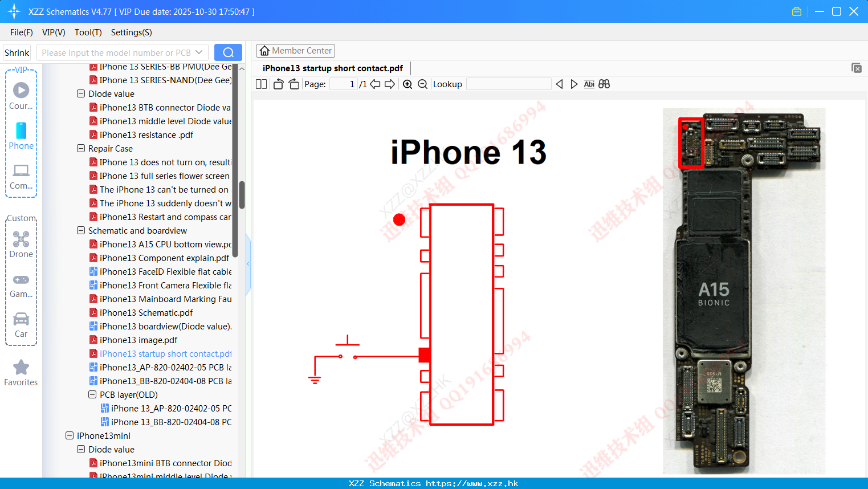Open the Game console category
868x489 pixels.
coord(21,285)
